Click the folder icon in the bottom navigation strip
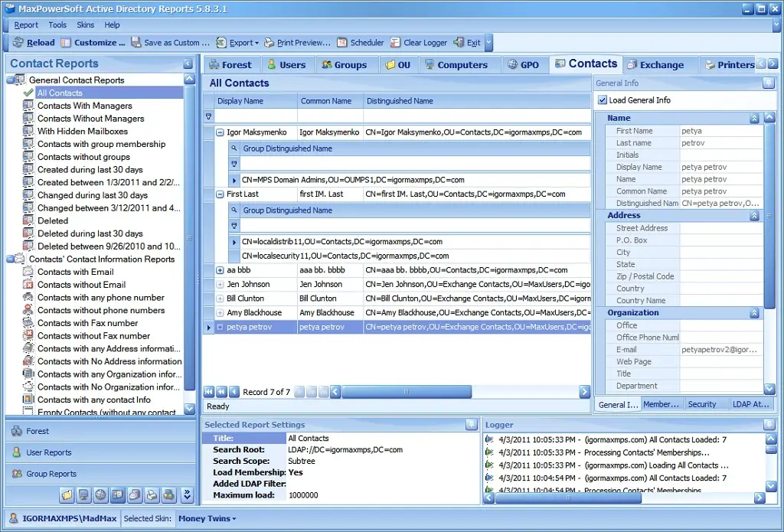 point(67,495)
